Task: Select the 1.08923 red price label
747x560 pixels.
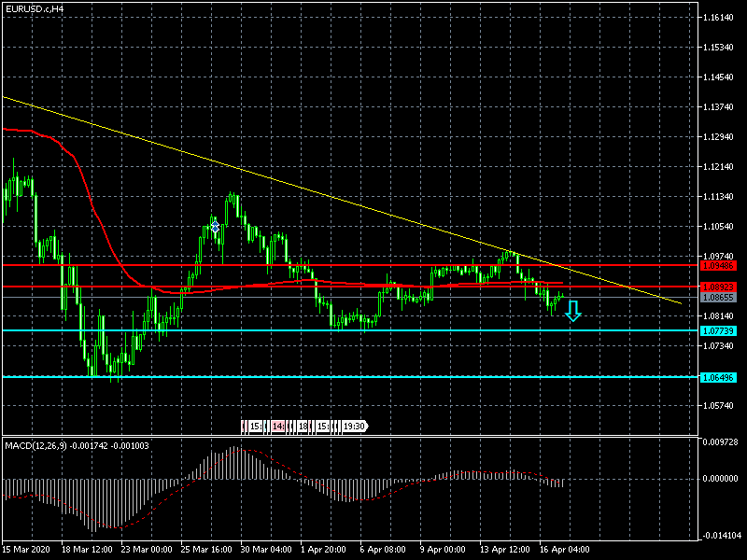Action: pos(721,287)
